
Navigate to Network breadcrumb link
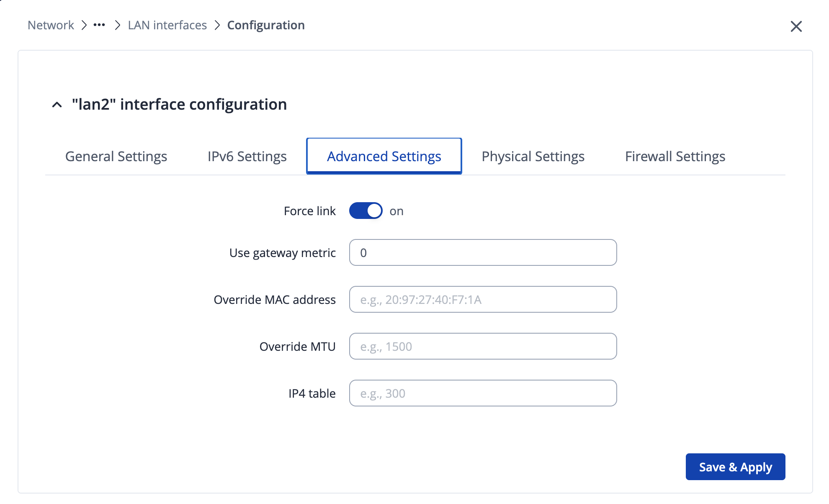51,25
